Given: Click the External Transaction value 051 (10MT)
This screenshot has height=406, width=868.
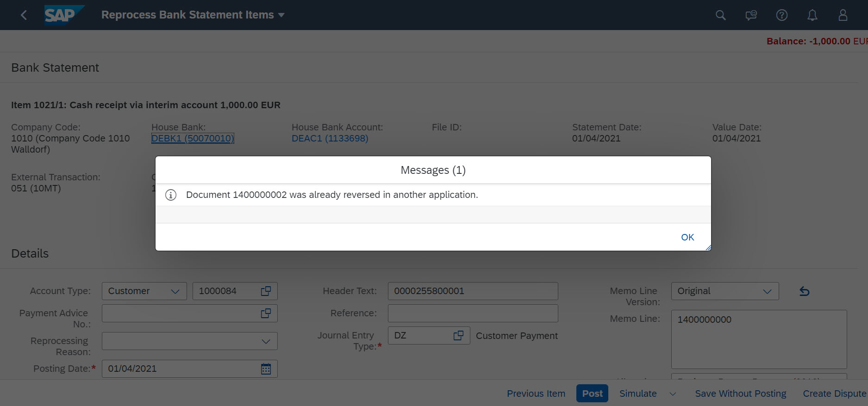Looking at the screenshot, I should coord(36,188).
